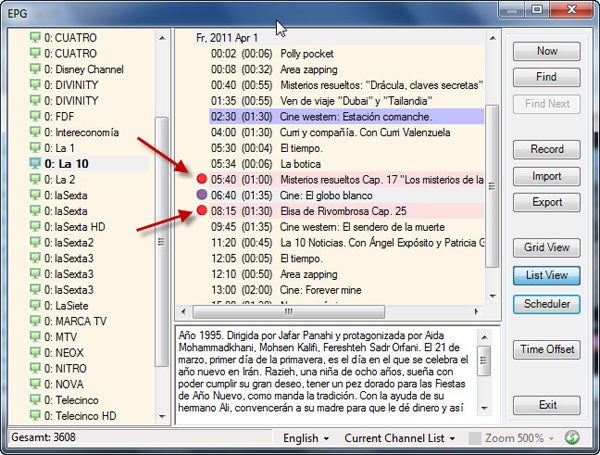Open the English language dropdown

point(306,438)
